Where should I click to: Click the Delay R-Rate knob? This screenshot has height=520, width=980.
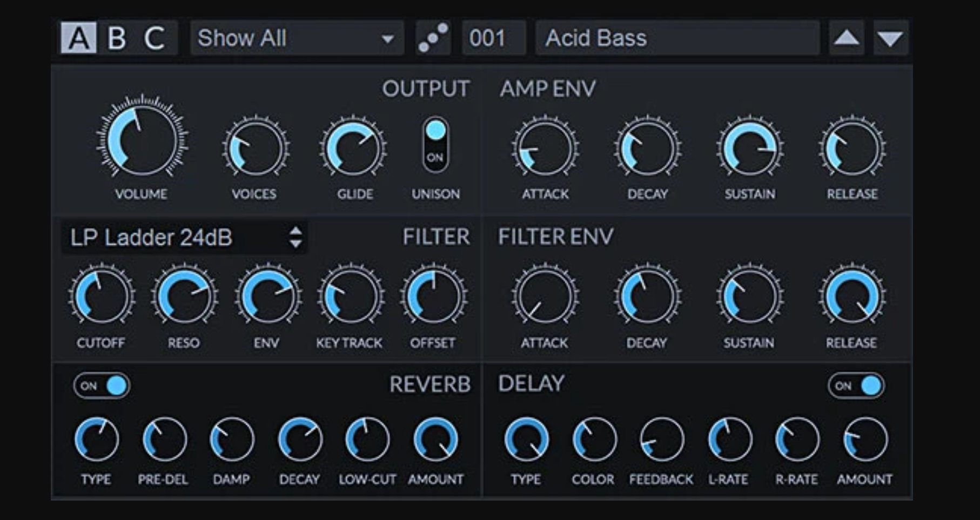(x=797, y=439)
